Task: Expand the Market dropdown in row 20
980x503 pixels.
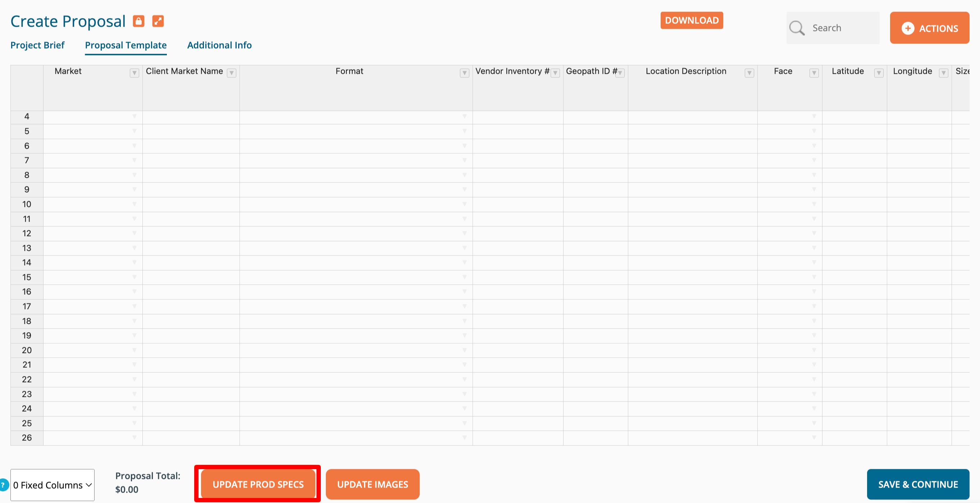Action: click(134, 350)
